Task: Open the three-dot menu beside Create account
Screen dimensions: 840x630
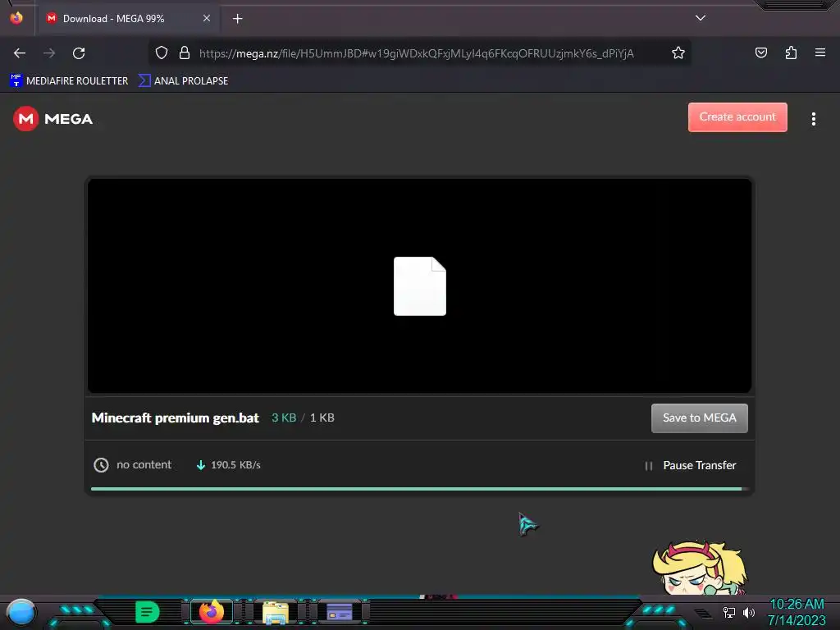Action: pos(813,119)
